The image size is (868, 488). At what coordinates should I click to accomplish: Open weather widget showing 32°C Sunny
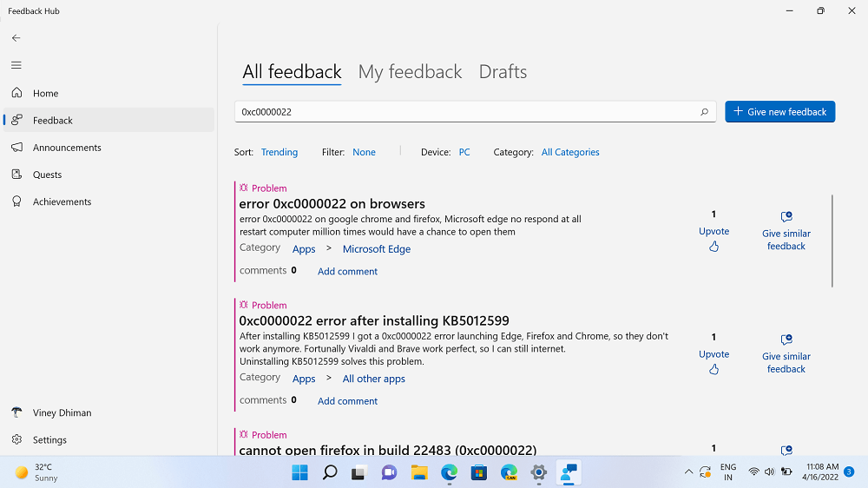pyautogui.click(x=36, y=472)
